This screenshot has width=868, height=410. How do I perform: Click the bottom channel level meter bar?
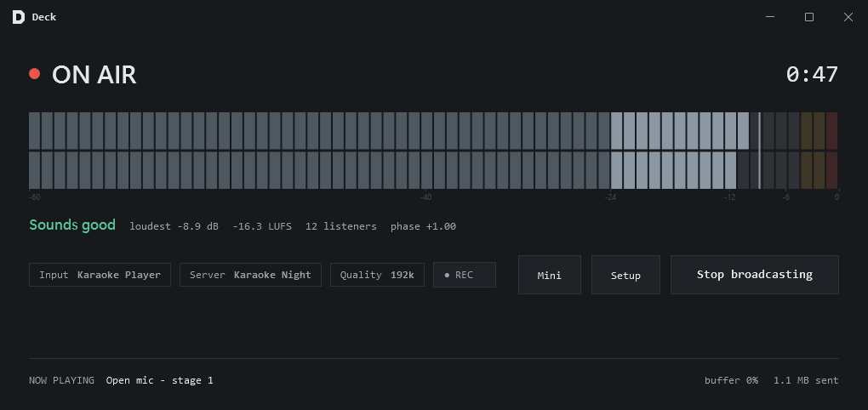coord(433,170)
